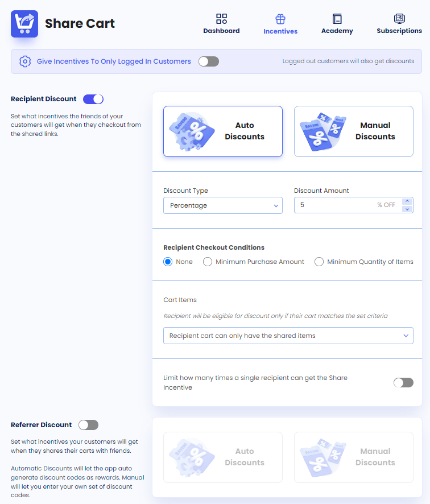The height and width of the screenshot is (504, 430).
Task: Turn off the Recipient Discount toggle
Action: (93, 98)
